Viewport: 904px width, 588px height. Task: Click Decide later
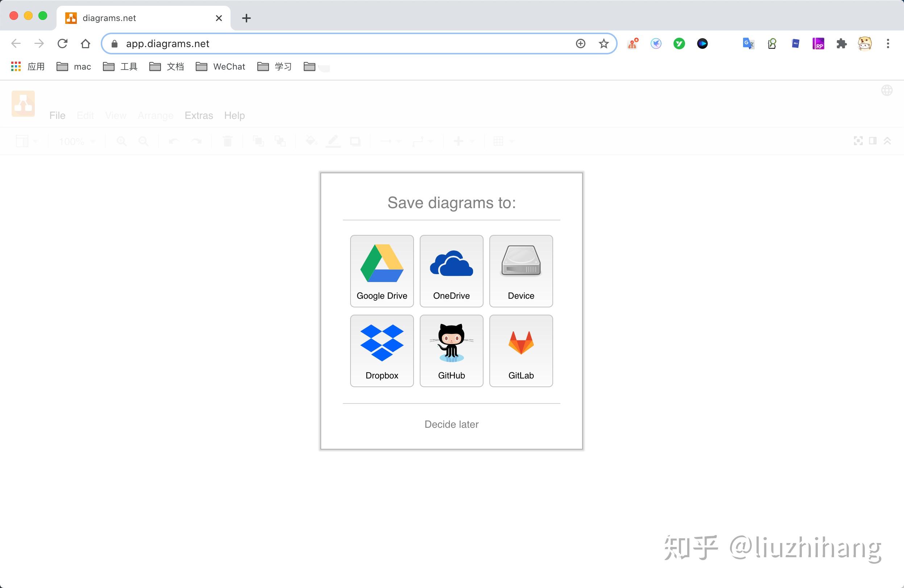click(451, 424)
